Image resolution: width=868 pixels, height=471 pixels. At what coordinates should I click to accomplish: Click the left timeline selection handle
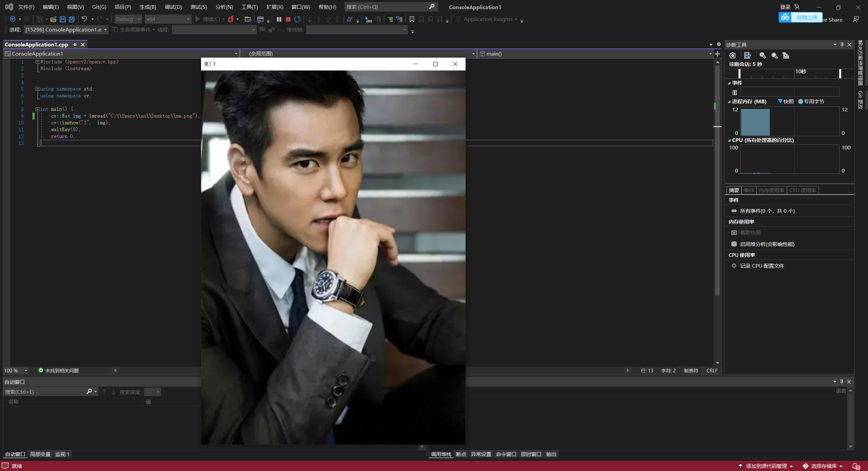(739, 74)
